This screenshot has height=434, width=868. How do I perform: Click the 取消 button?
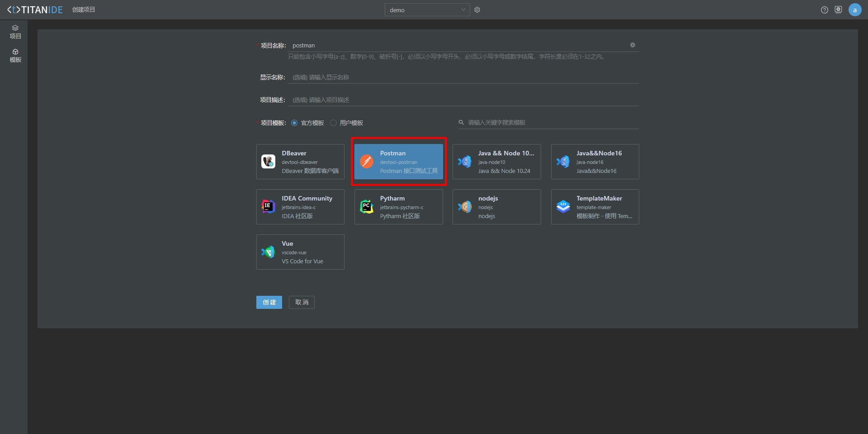pyautogui.click(x=302, y=302)
